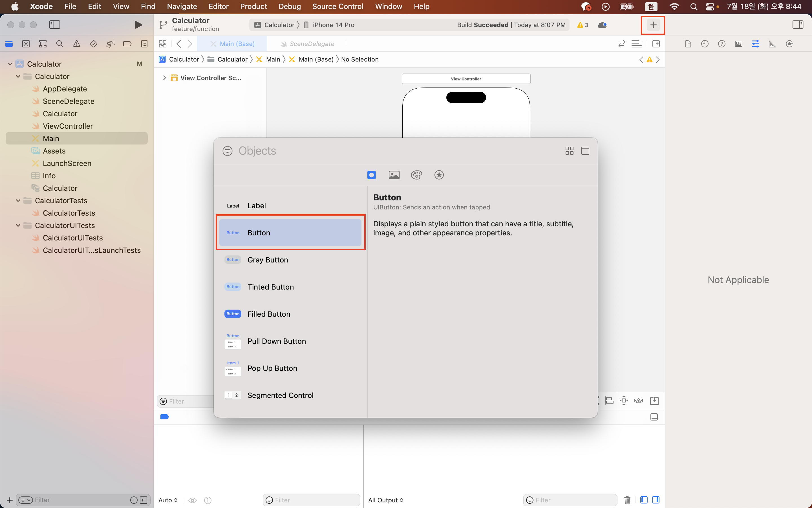This screenshot has width=812, height=508.
Task: Collapse the Calculator project root
Action: [10, 64]
